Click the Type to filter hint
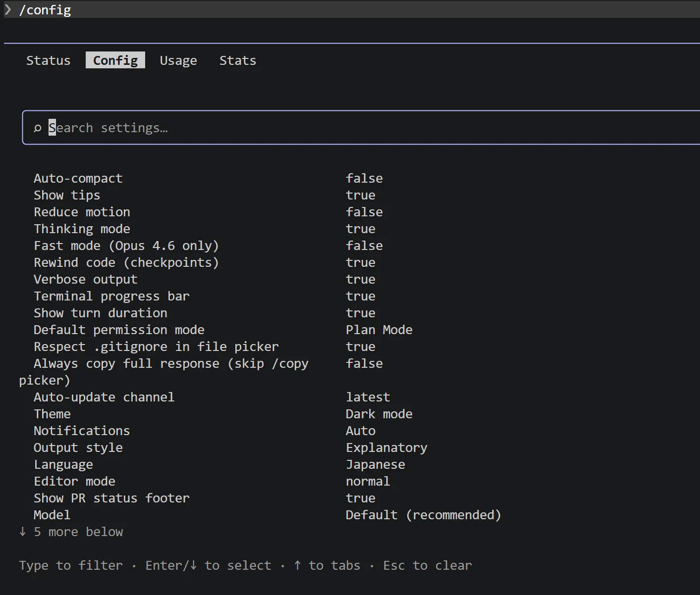This screenshot has height=595, width=700. click(71, 565)
